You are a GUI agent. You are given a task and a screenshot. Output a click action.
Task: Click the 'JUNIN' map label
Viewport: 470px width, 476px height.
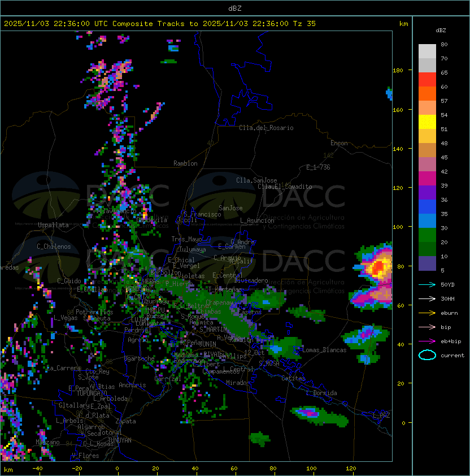207,344
